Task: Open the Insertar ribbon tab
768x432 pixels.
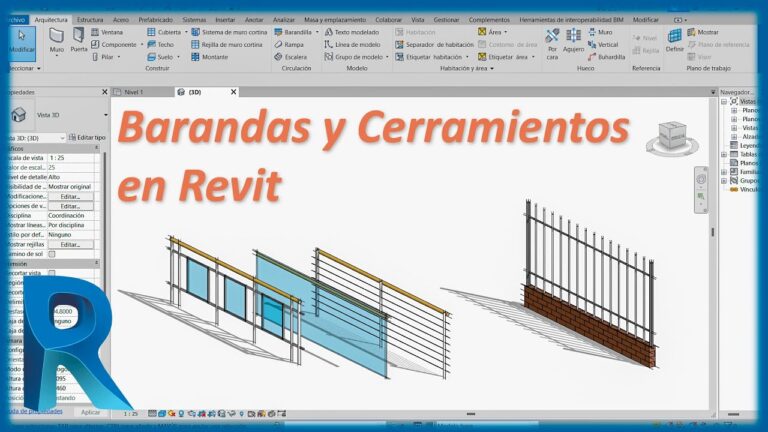Action: [225, 20]
